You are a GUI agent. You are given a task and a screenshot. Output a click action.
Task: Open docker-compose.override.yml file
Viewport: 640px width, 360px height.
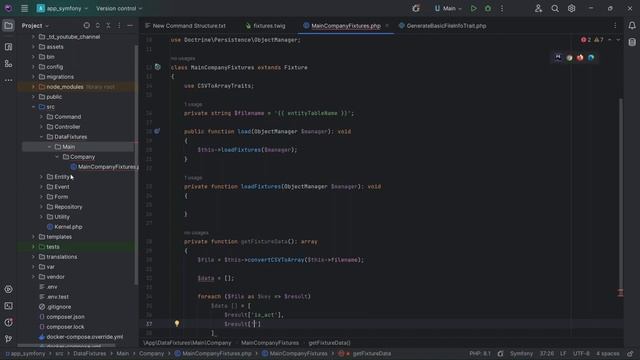(81, 337)
